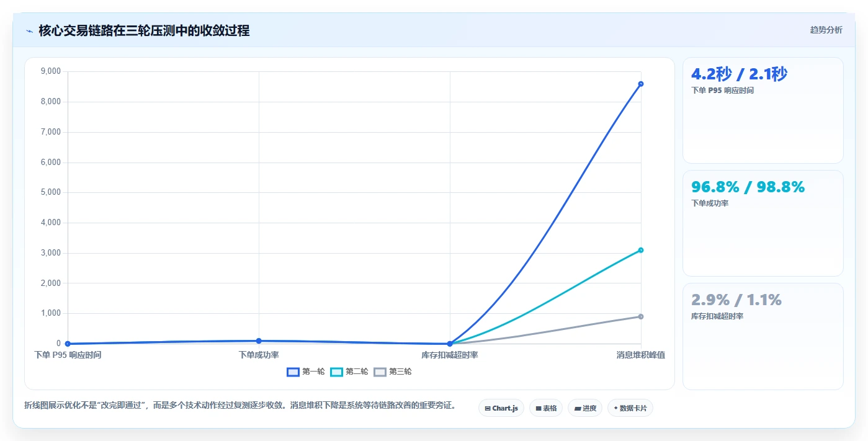Image resolution: width=868 pixels, height=441 pixels.
Task: Click the 消息堆积峰值 x-axis label
Action: [641, 355]
